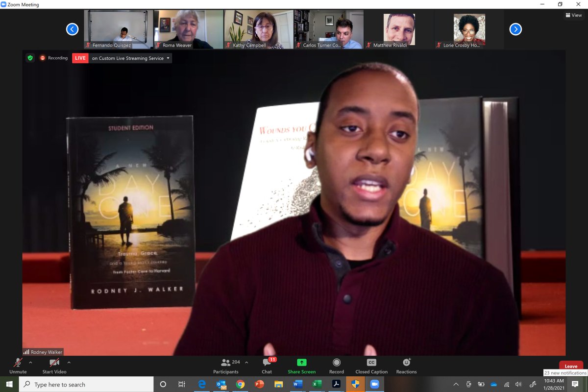This screenshot has height=392, width=588.
Task: Click the red Recording indicator
Action: coord(53,58)
